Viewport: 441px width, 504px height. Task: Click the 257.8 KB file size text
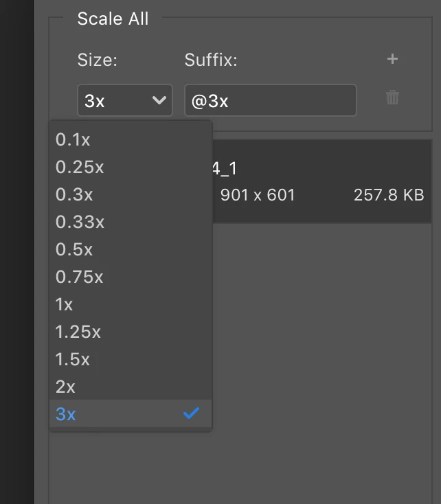pyautogui.click(x=389, y=195)
